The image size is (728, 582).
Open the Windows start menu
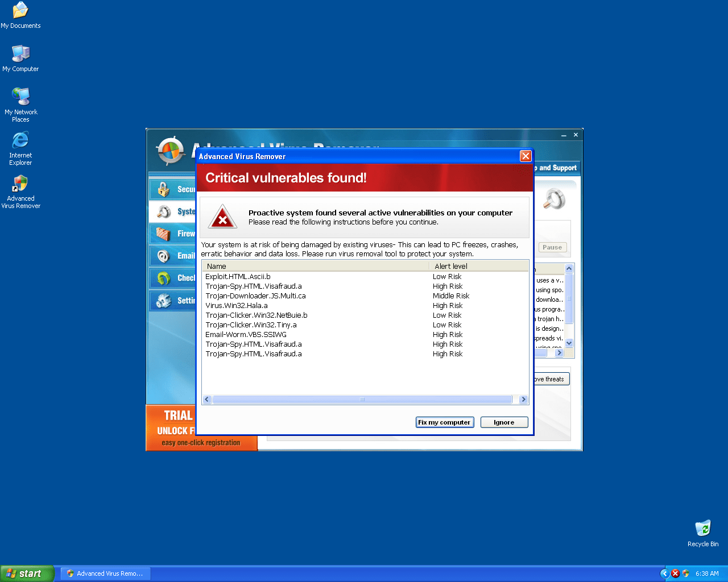point(27,573)
